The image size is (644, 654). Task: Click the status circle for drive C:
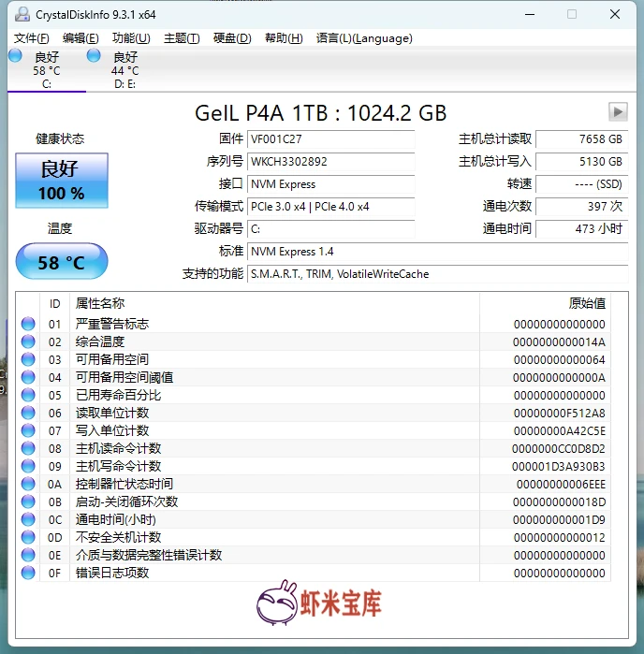click(15, 55)
